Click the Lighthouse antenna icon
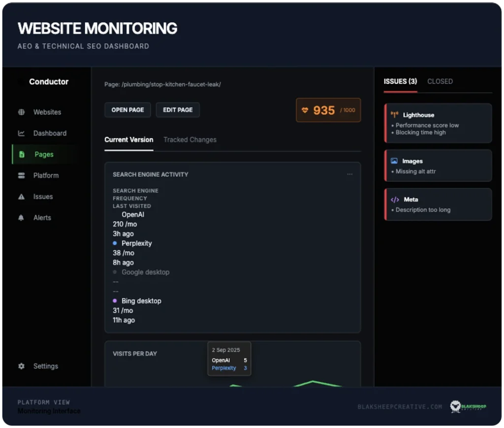 point(394,115)
